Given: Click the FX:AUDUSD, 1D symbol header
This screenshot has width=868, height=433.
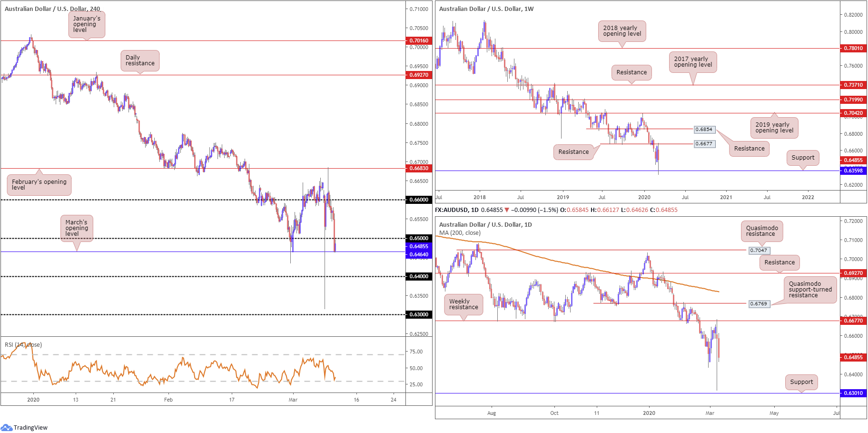Looking at the screenshot, I should [x=457, y=210].
